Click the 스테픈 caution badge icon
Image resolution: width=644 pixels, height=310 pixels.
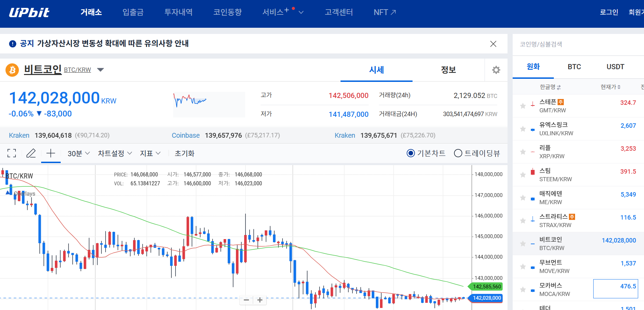click(561, 102)
